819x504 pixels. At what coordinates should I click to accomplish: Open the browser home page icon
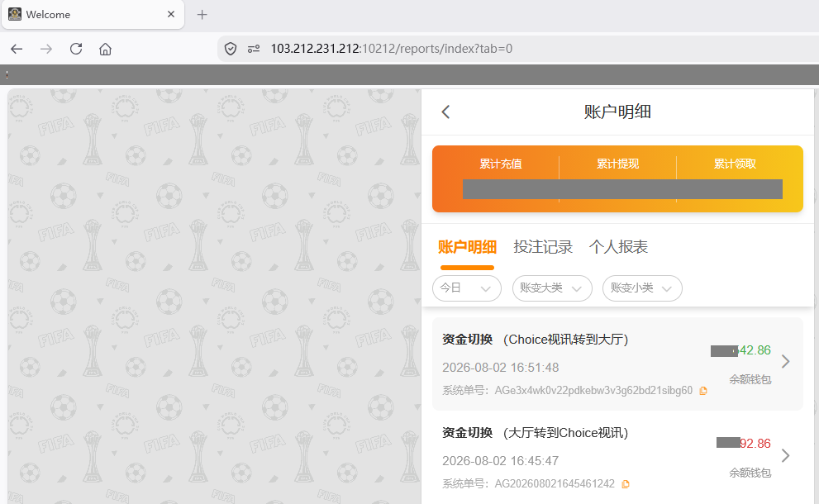point(106,49)
